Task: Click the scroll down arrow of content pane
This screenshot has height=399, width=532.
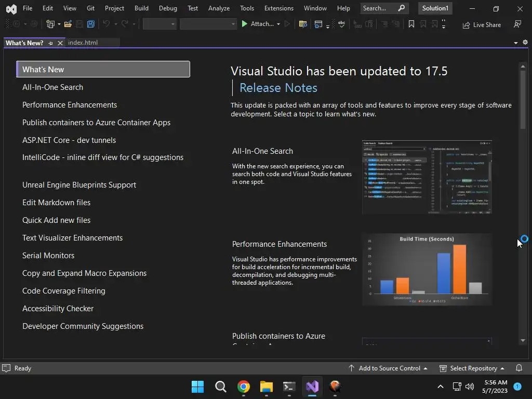Action: (523, 340)
